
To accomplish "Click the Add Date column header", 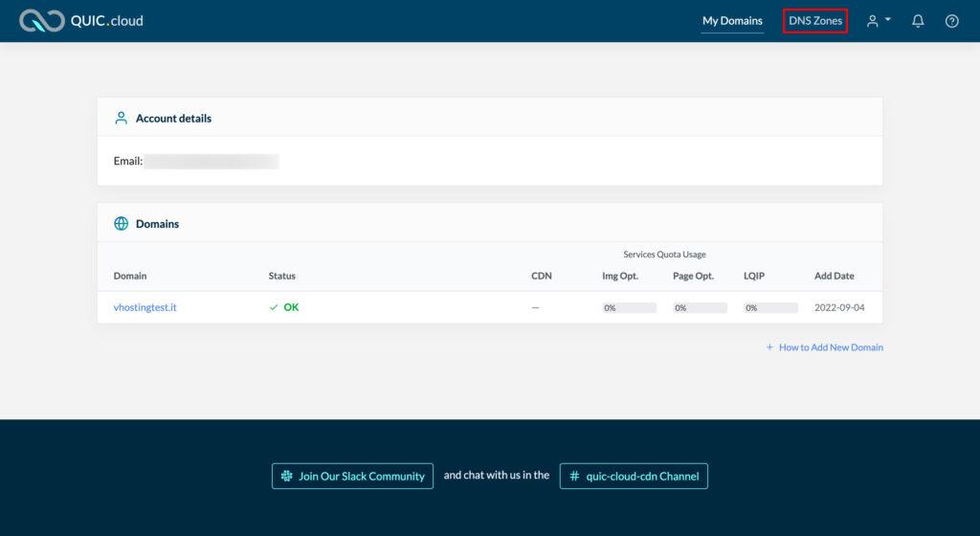I will [x=834, y=276].
